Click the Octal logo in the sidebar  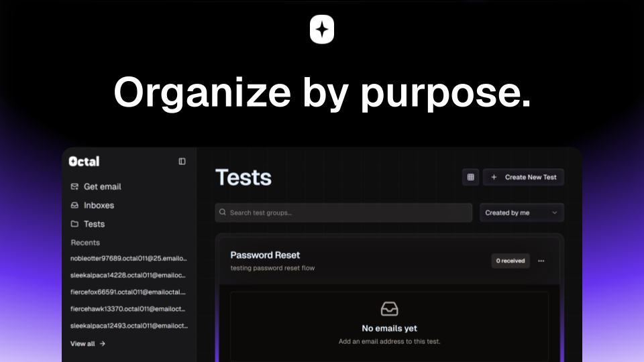tap(85, 162)
